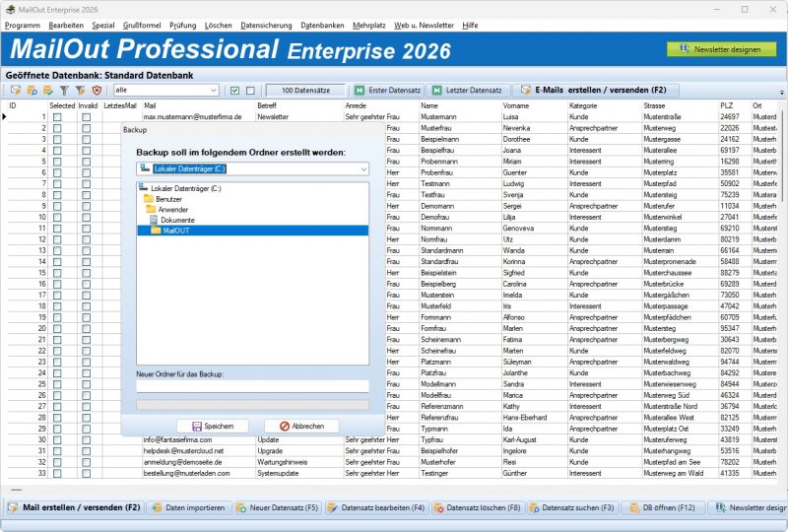The image size is (788, 532).
Task: Click the green select-all checkmark icon
Action: 234,91
